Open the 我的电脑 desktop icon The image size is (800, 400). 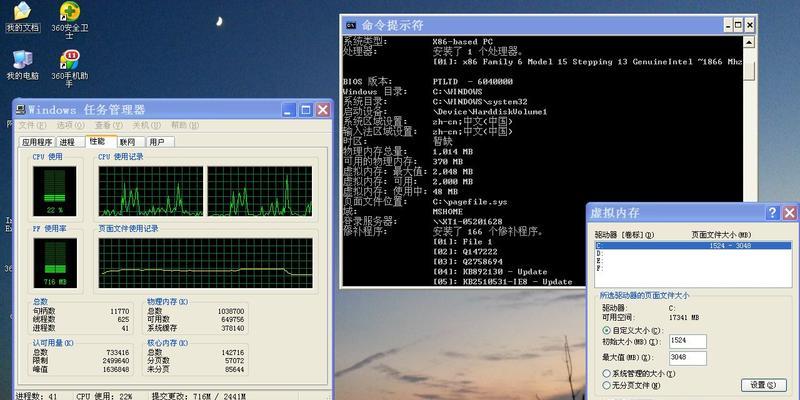point(22,65)
